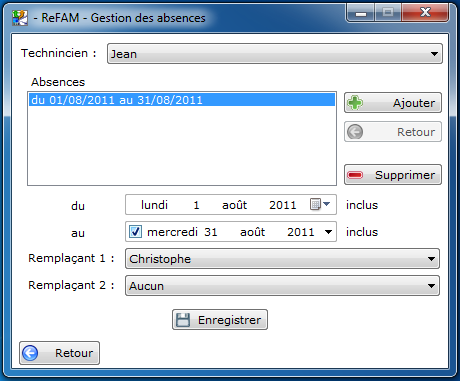
Task: Select the month août in au date field
Action: 252,232
